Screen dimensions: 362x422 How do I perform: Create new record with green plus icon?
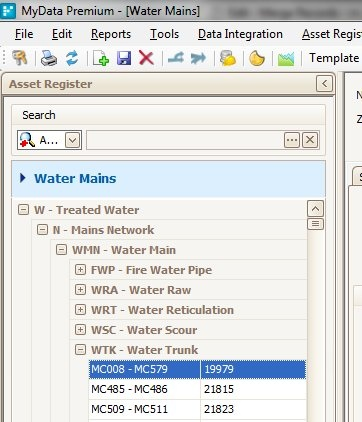(x=101, y=58)
